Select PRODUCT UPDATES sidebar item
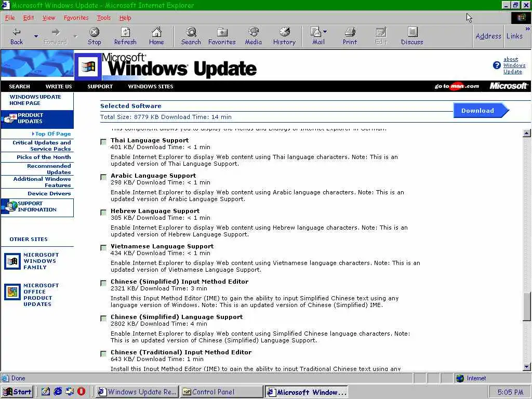Viewport: 532px width, 399px height. 37,118
